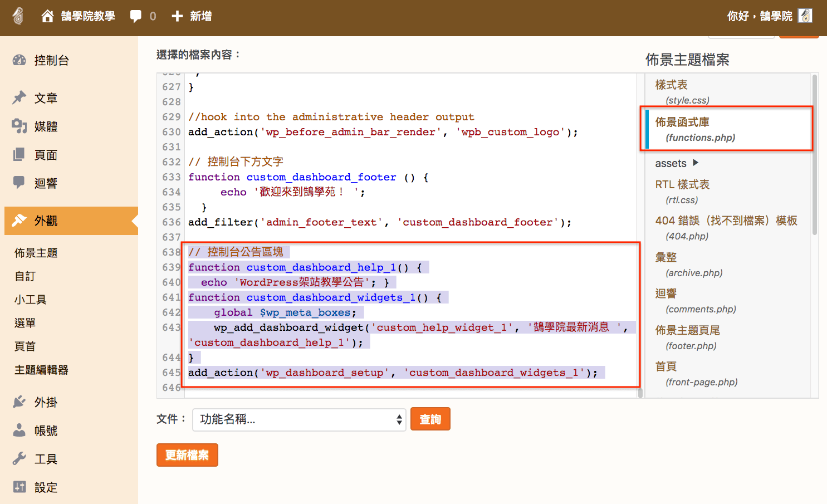This screenshot has width=827, height=504.
Task: Open RTL 樣式表 (rtl.css) file
Action: click(x=683, y=192)
